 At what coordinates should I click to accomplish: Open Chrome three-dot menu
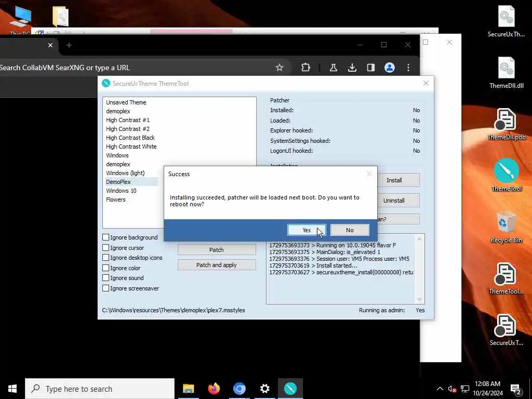click(x=408, y=68)
